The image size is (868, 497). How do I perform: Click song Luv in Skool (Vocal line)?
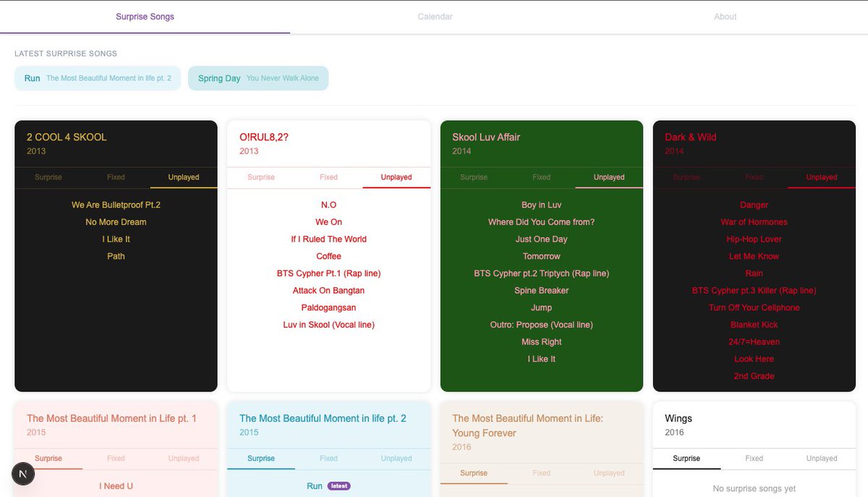(328, 325)
